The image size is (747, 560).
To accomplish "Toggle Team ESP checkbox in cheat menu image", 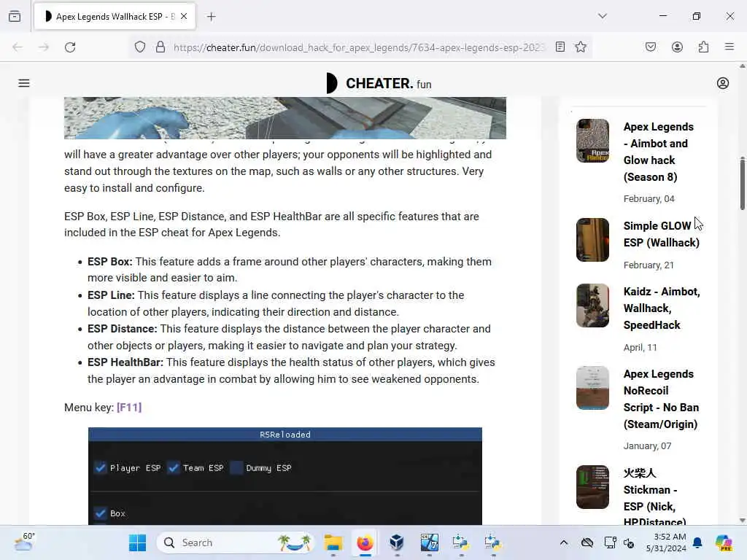I will [174, 467].
